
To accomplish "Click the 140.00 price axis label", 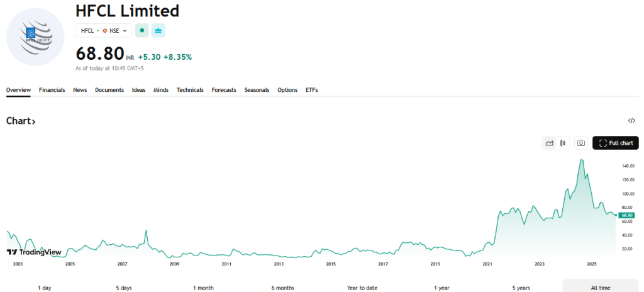I will (628, 166).
